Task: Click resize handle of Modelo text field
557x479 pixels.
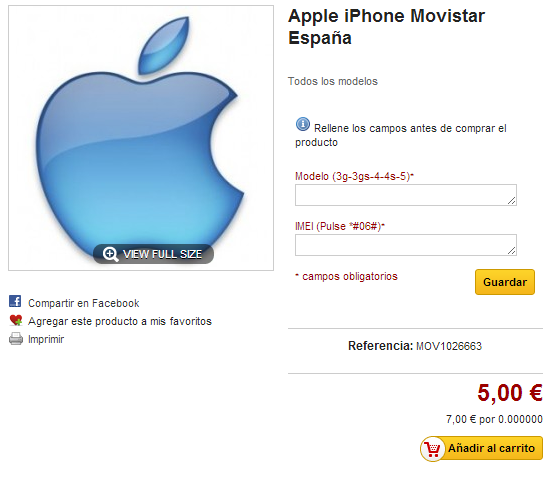Action: coord(512,201)
